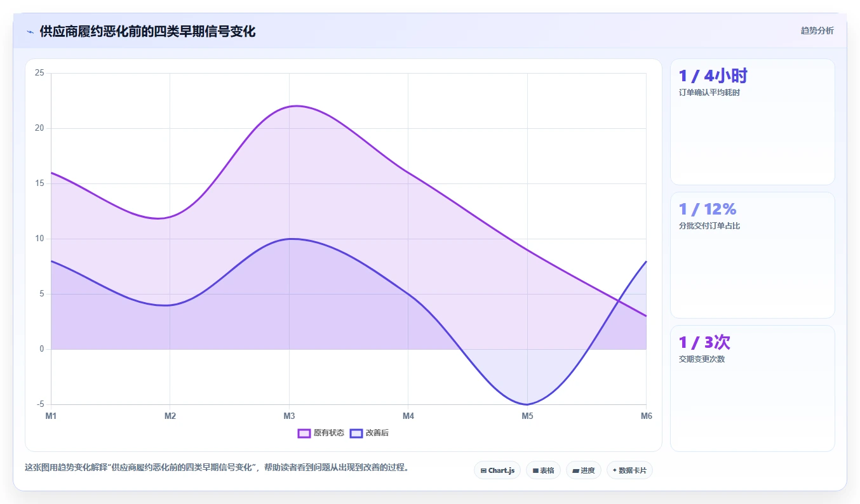The image size is (860, 504).
Task: Open the 交期变更次数 stat card
Action: (x=752, y=388)
